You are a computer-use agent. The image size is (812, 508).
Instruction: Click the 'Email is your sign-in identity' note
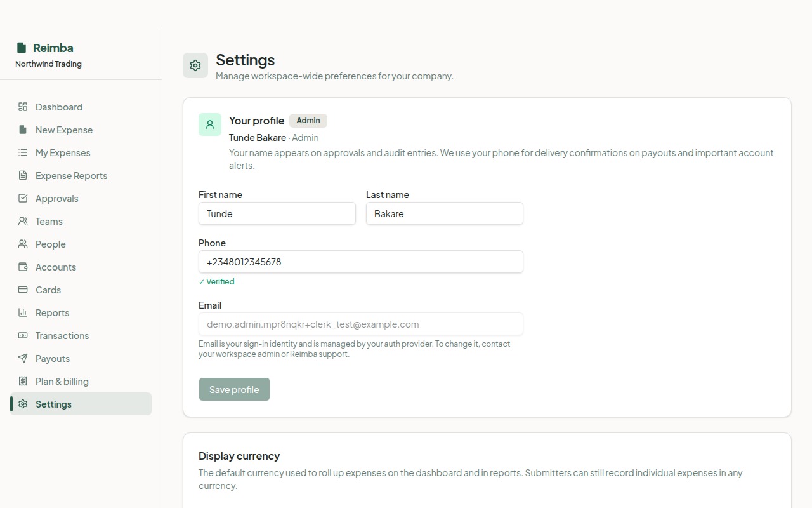(355, 349)
